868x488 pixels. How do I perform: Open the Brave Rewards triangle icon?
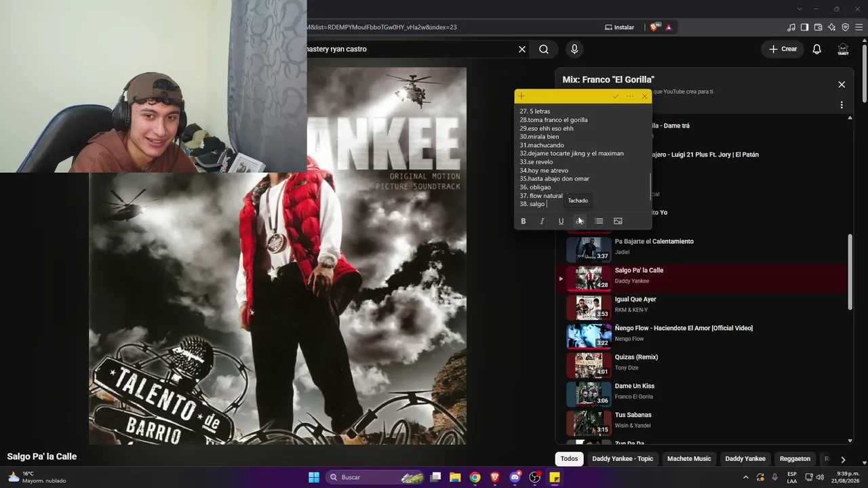click(669, 27)
